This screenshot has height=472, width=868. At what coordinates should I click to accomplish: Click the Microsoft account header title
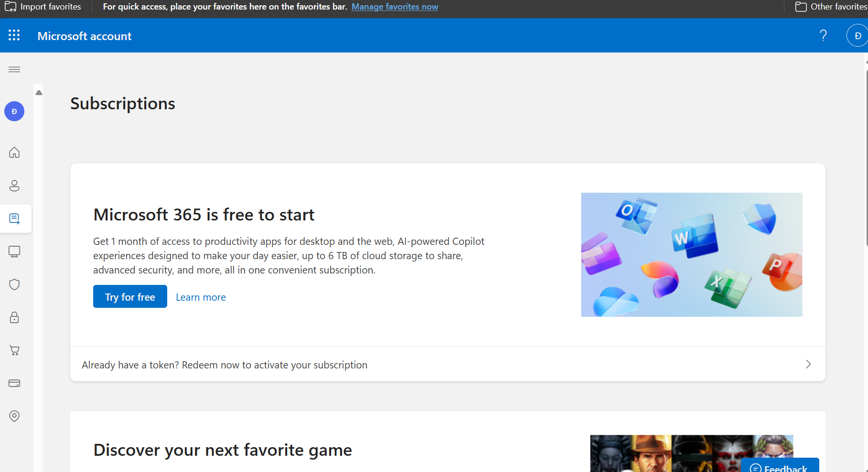(84, 36)
